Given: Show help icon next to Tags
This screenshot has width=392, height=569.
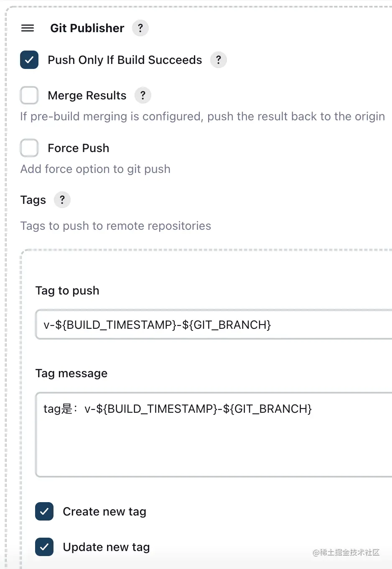Looking at the screenshot, I should coord(62,200).
